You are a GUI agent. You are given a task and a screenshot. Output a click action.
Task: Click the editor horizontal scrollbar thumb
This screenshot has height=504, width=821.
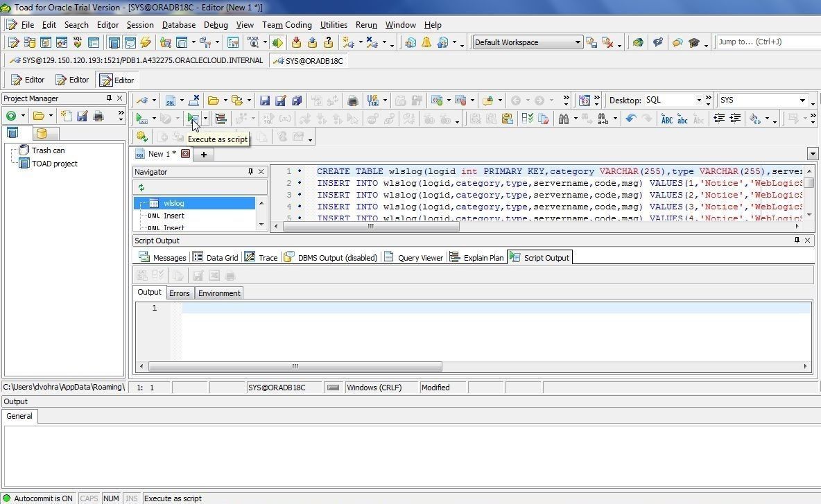click(371, 227)
